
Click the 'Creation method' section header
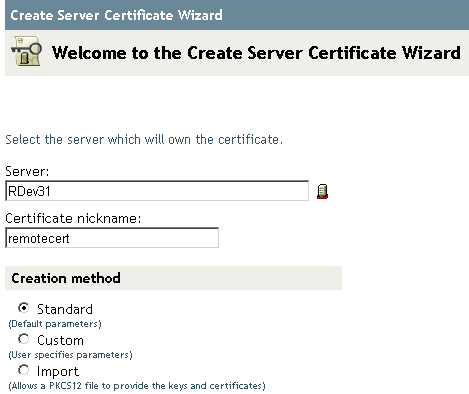(x=173, y=278)
